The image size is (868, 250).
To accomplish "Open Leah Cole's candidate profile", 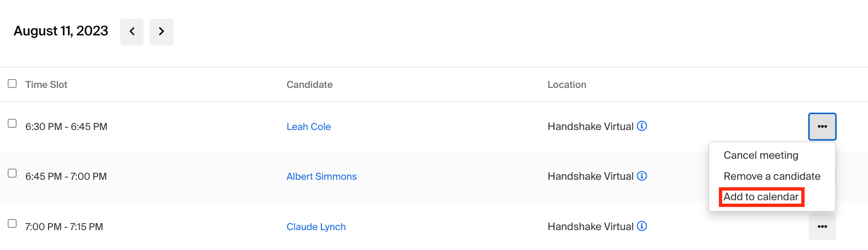I will point(309,127).
